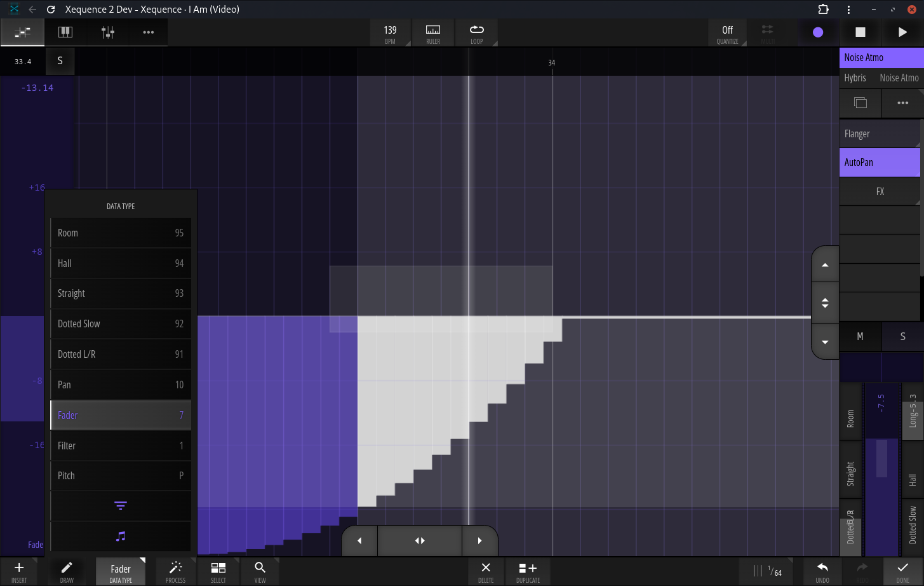
Task: Open the Select tool menu
Action: [218, 571]
